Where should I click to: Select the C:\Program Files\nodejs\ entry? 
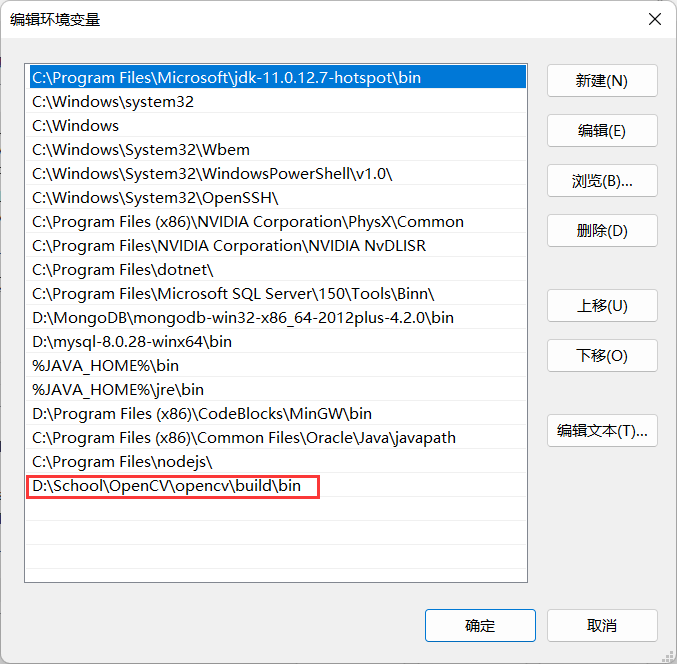coord(278,462)
